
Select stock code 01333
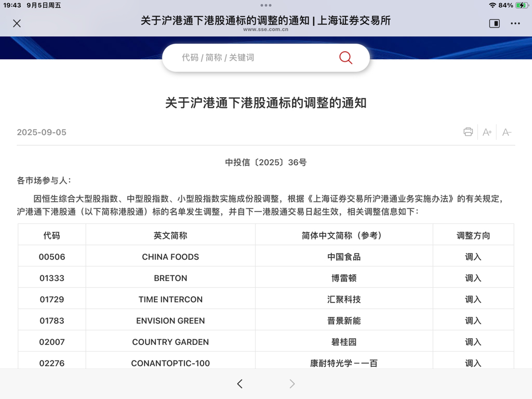click(51, 278)
